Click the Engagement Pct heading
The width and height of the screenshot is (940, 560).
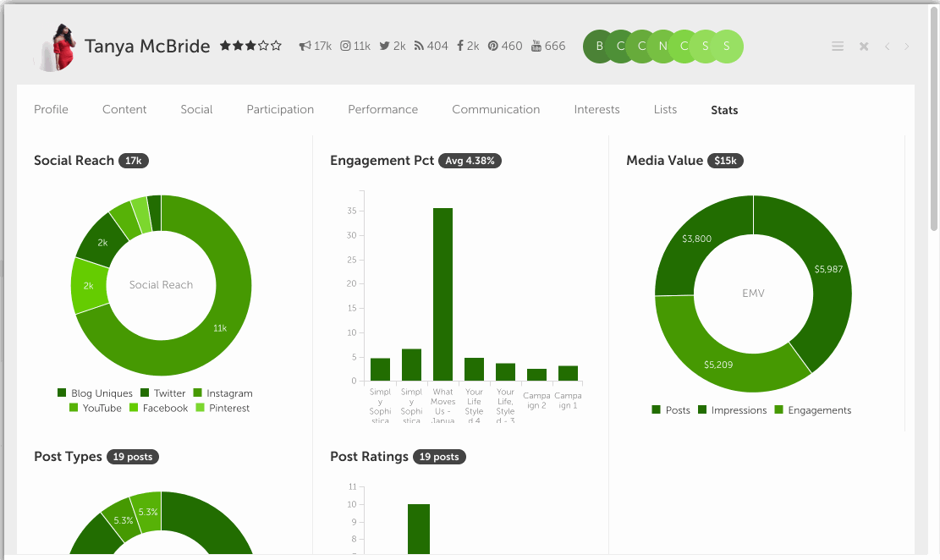pos(382,161)
